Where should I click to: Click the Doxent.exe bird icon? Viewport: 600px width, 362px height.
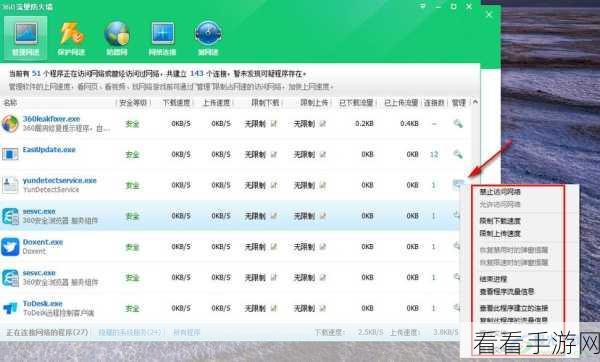pos(10,247)
